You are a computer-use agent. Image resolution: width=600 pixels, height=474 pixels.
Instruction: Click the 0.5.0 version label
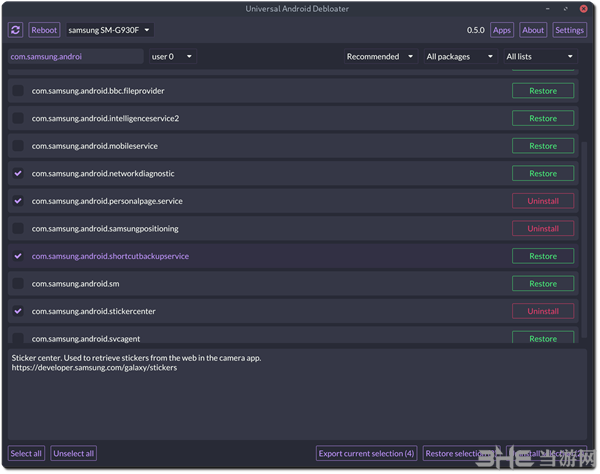pyautogui.click(x=476, y=30)
